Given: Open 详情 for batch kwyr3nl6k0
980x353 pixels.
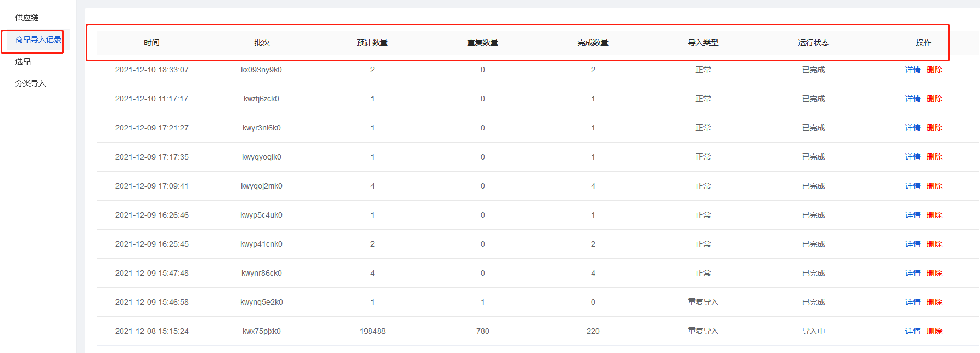Looking at the screenshot, I should pos(913,128).
